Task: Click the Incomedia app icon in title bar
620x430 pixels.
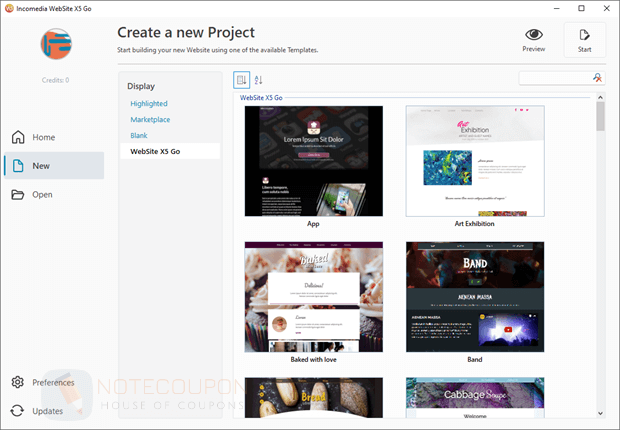Action: coord(9,8)
